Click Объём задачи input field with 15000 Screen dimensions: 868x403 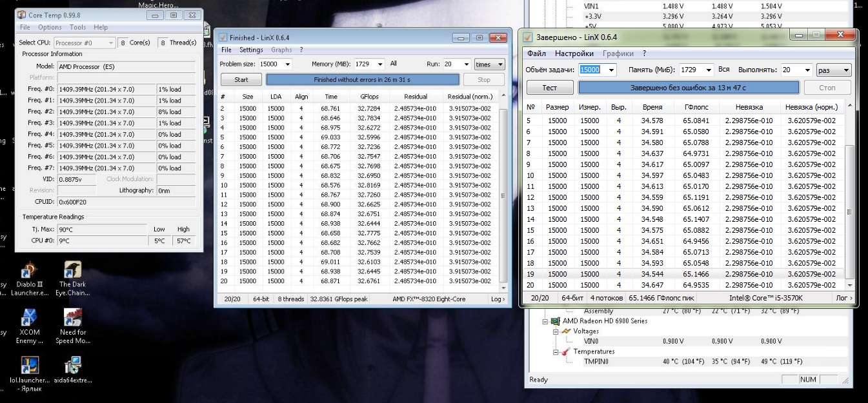click(592, 70)
